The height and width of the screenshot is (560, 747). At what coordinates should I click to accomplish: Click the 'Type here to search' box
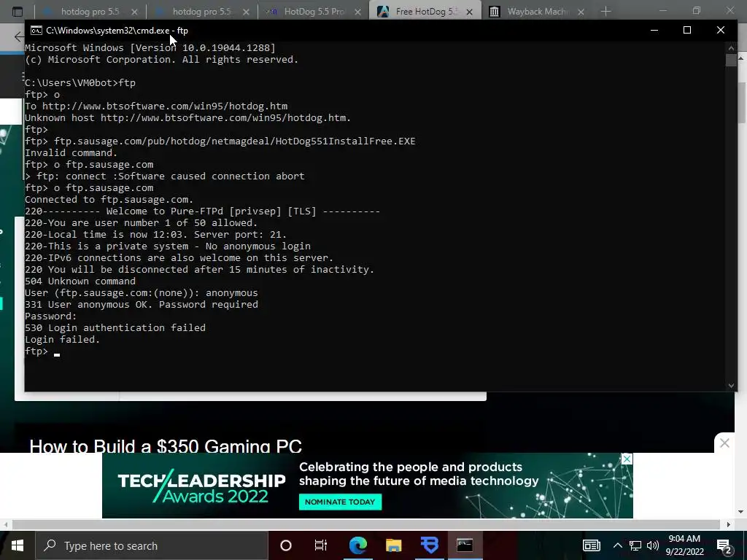pyautogui.click(x=152, y=545)
